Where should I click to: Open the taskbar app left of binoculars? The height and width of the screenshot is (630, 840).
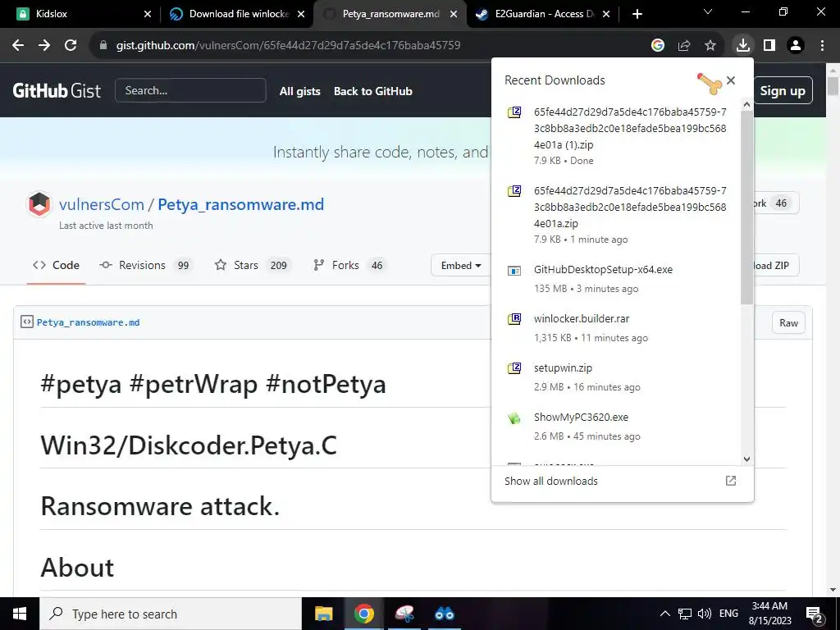[404, 614]
